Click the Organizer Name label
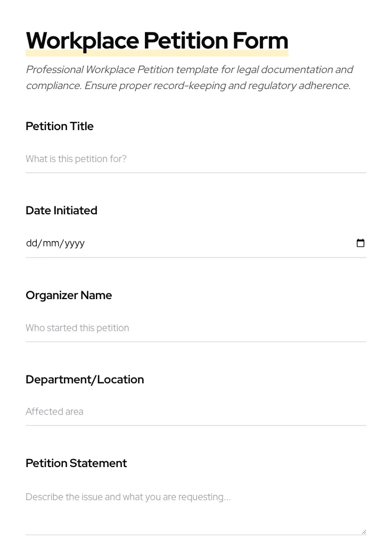 [69, 295]
